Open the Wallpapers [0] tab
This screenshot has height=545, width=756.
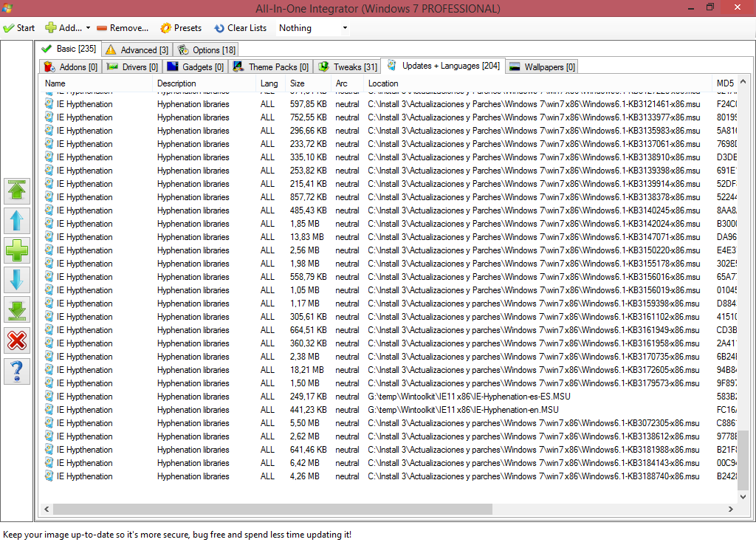coord(542,67)
